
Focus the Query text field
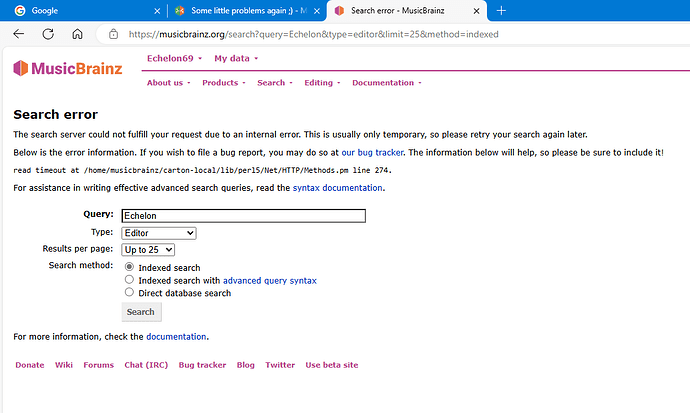[x=243, y=216]
